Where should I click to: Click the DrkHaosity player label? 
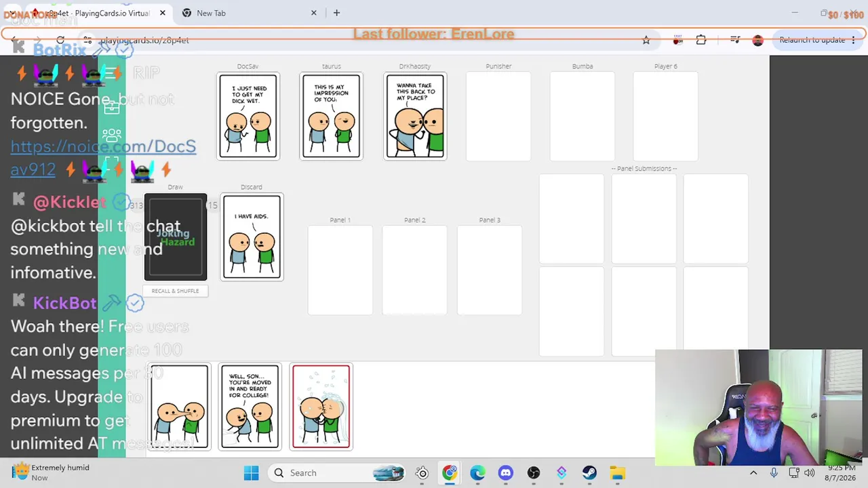click(415, 66)
